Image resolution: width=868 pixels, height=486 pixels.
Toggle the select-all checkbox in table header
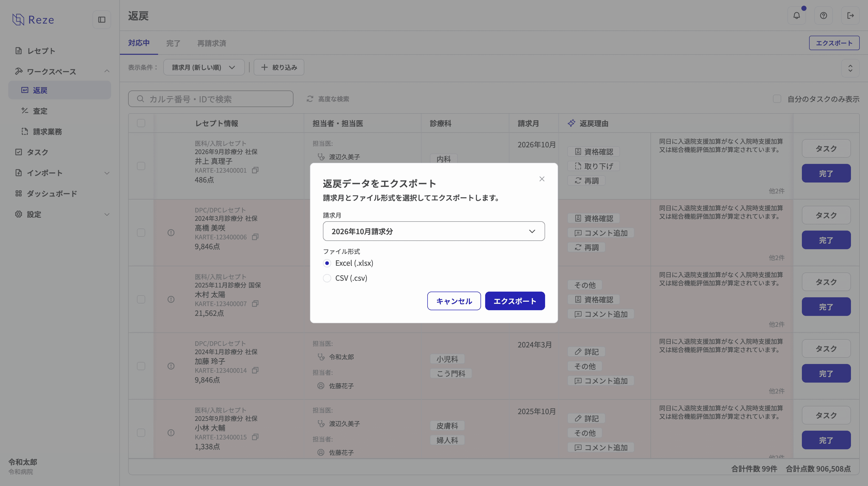point(141,123)
